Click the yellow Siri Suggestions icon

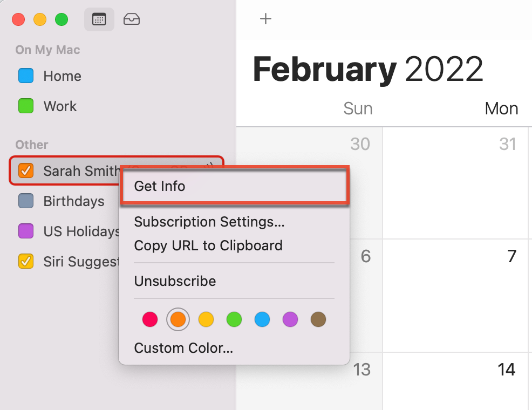pos(24,262)
